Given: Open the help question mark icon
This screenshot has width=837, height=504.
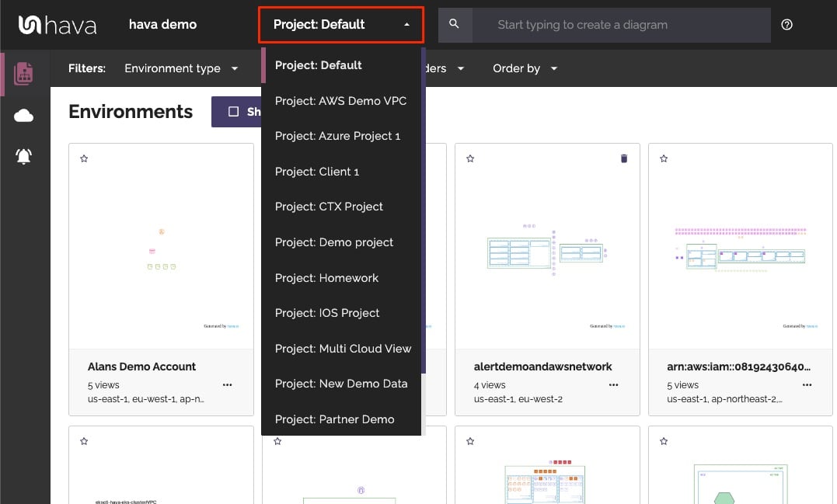Looking at the screenshot, I should pos(786,25).
